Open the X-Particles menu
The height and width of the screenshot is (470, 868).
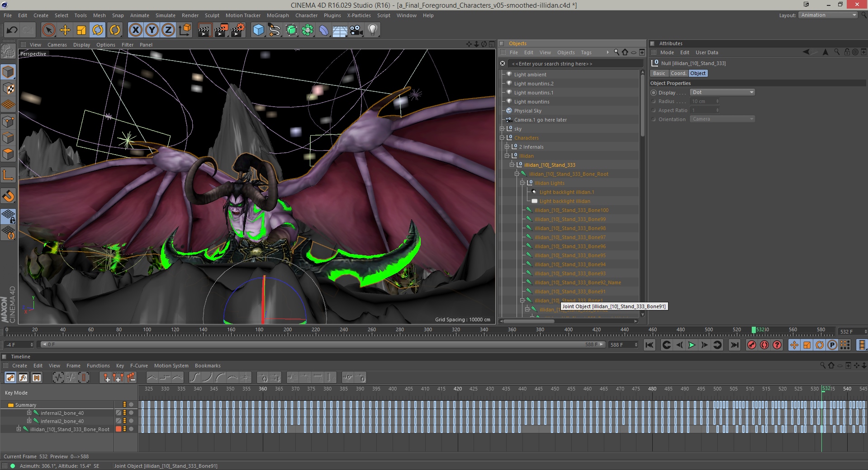(359, 15)
